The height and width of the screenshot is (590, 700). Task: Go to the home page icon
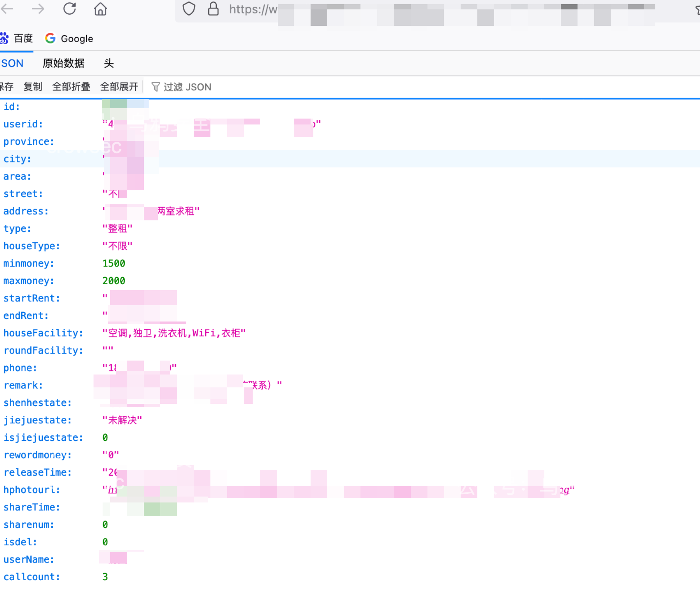(100, 9)
